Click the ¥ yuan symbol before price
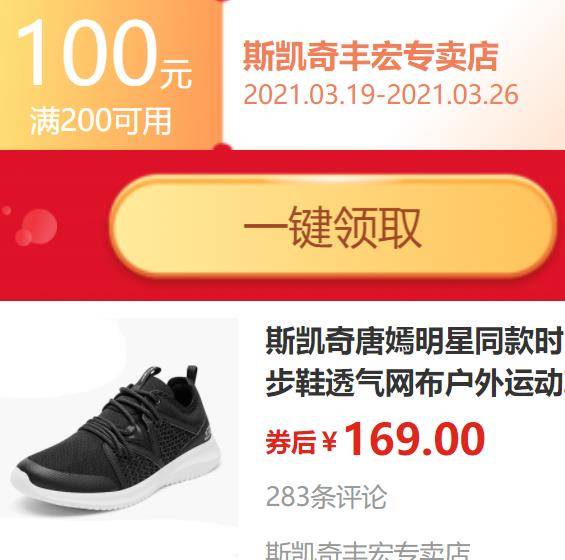The image size is (565, 560). [329, 441]
